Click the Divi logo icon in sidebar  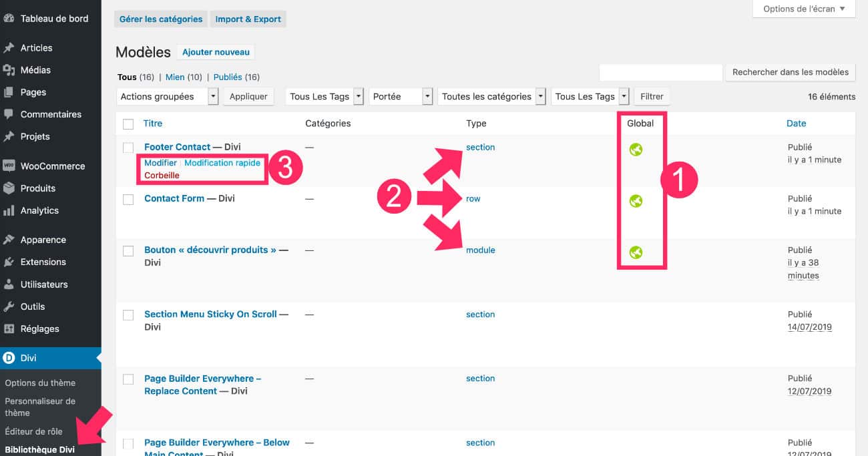(9, 358)
